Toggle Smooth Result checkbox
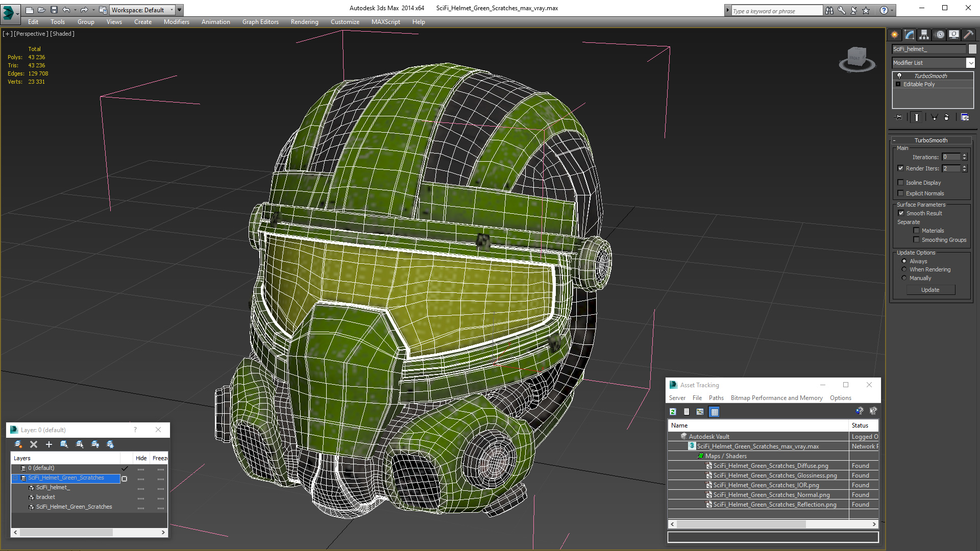Image resolution: width=980 pixels, height=551 pixels. point(901,213)
